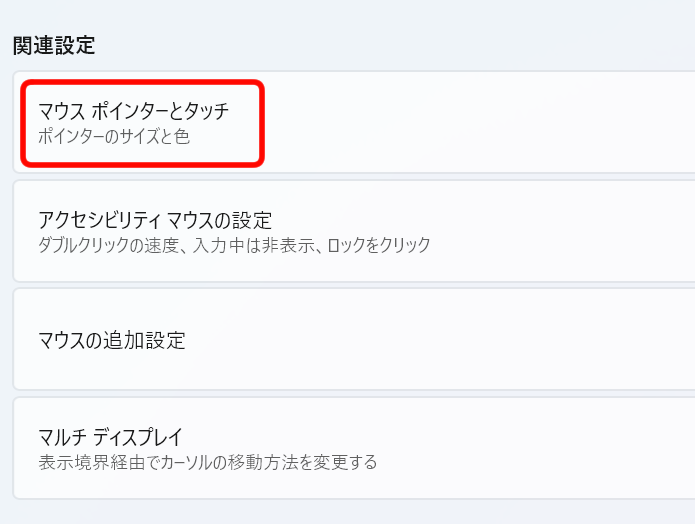Click the マルチ ディスプレイ title text
The height and width of the screenshot is (524, 695).
click(110, 436)
